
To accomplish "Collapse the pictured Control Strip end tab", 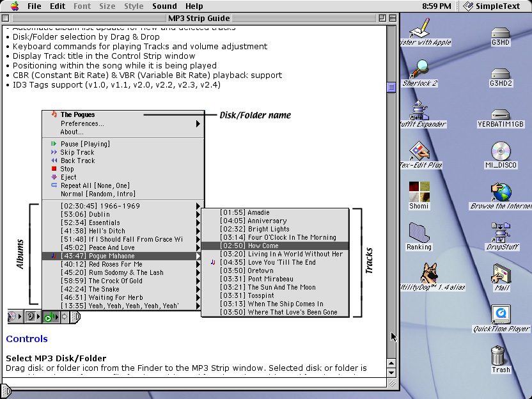I will pyautogui.click(x=77, y=317).
